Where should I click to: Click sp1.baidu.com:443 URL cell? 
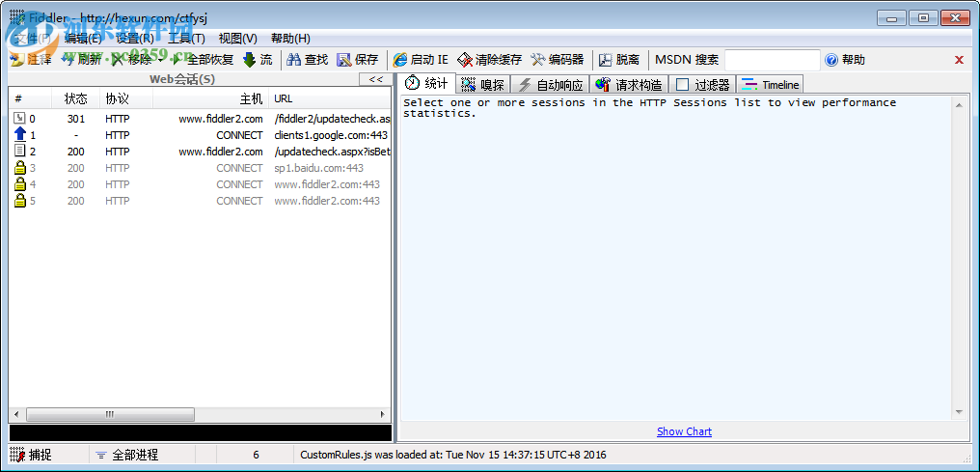[x=318, y=168]
